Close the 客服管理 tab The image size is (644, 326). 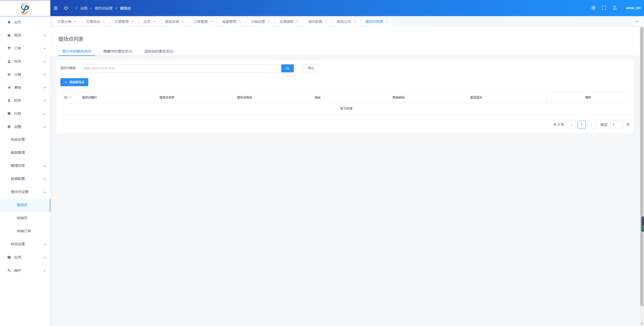pos(240,22)
